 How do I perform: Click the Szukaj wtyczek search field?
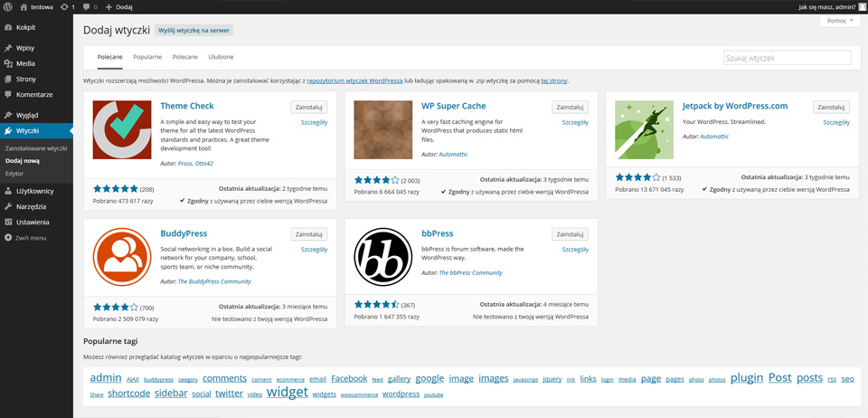pos(788,58)
